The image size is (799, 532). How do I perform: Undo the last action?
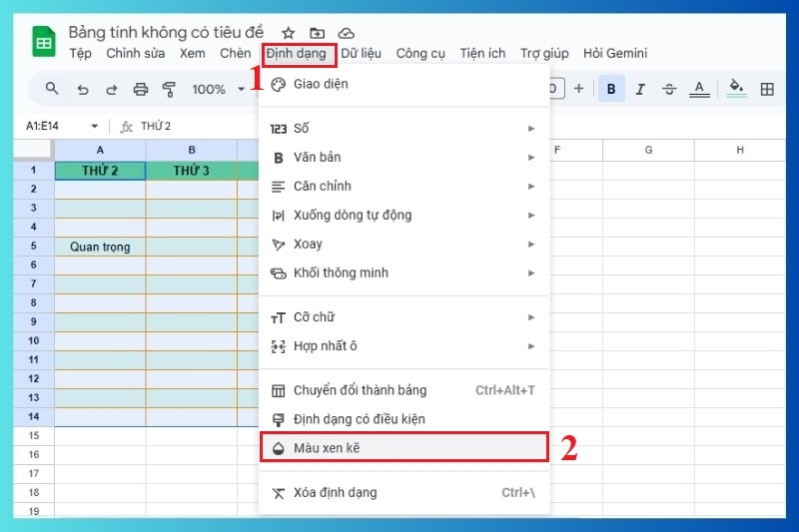click(83, 90)
